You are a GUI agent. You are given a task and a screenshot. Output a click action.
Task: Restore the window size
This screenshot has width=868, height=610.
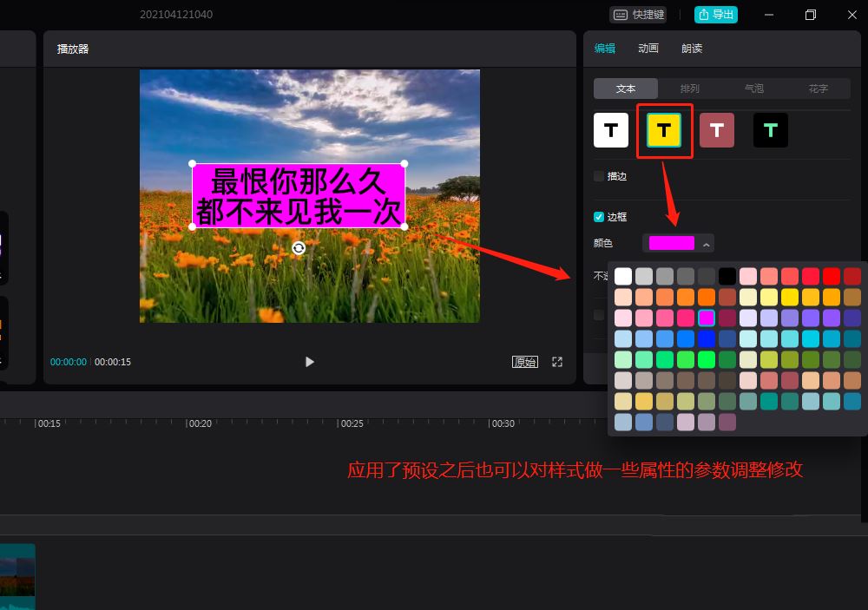click(811, 15)
